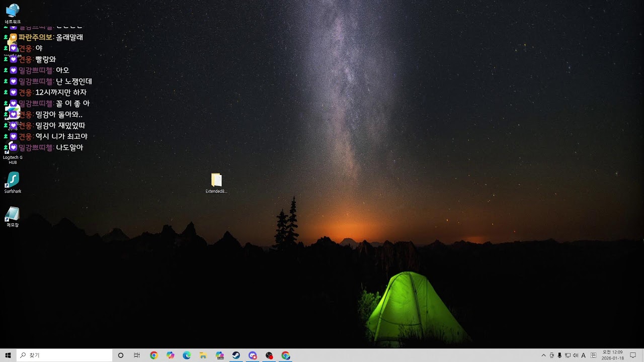Open File Explorer from the taskbar

pos(203,355)
